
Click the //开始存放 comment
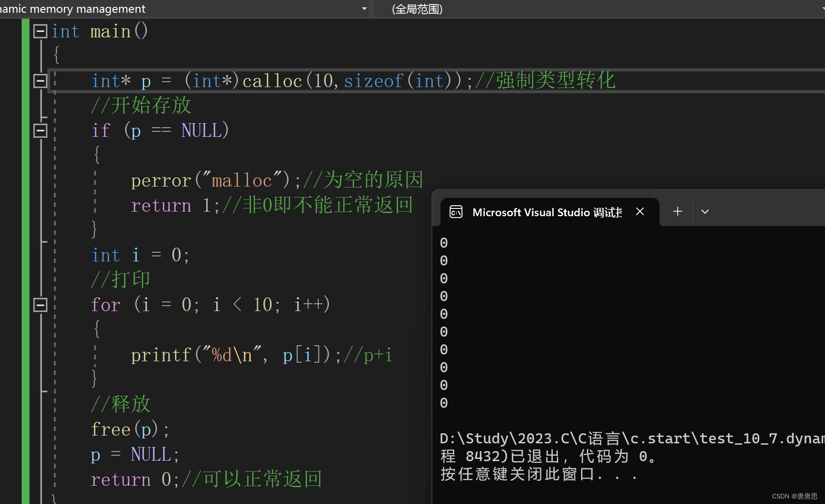tap(141, 105)
